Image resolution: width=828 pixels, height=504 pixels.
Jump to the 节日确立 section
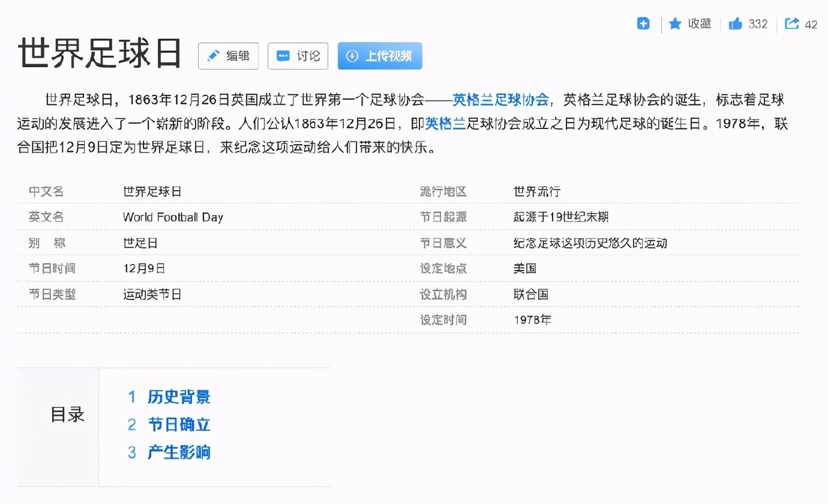pos(179,425)
